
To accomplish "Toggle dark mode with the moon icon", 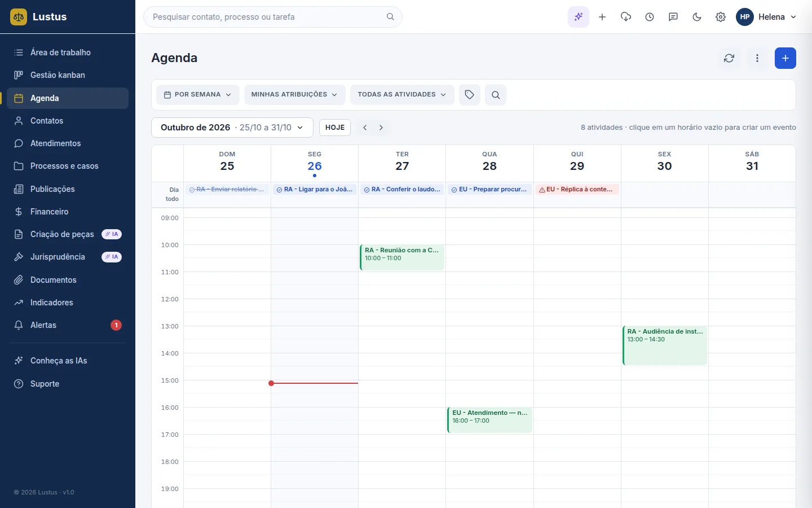I will click(697, 17).
